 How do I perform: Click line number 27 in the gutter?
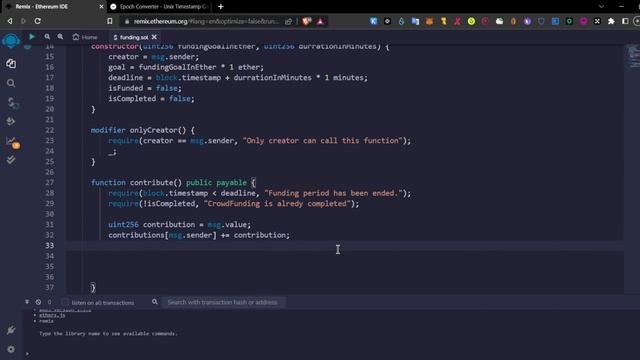(x=49, y=182)
